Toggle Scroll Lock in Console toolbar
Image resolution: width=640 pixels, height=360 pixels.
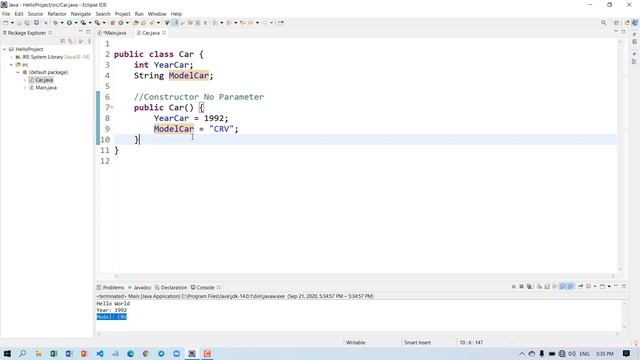pos(547,287)
